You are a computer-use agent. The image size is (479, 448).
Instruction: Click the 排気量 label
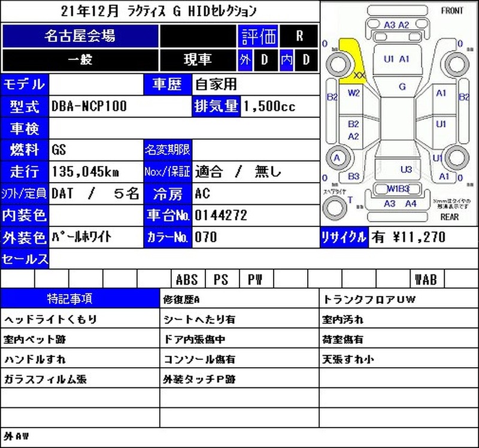(216, 107)
